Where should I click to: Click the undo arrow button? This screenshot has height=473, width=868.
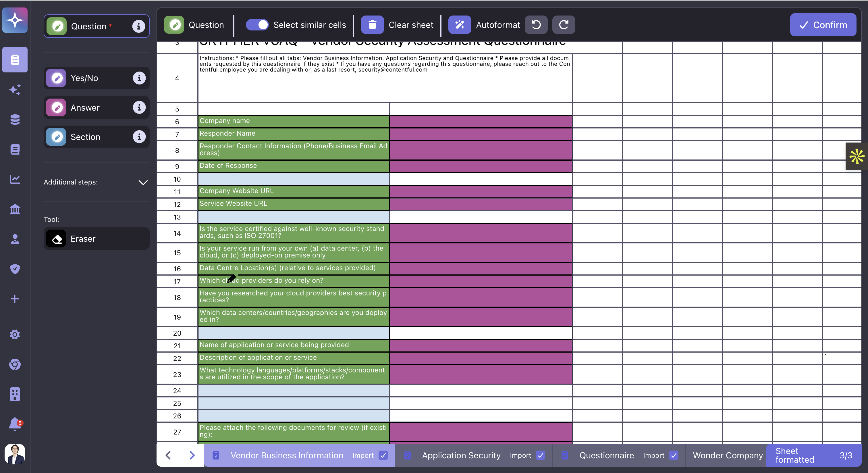536,25
